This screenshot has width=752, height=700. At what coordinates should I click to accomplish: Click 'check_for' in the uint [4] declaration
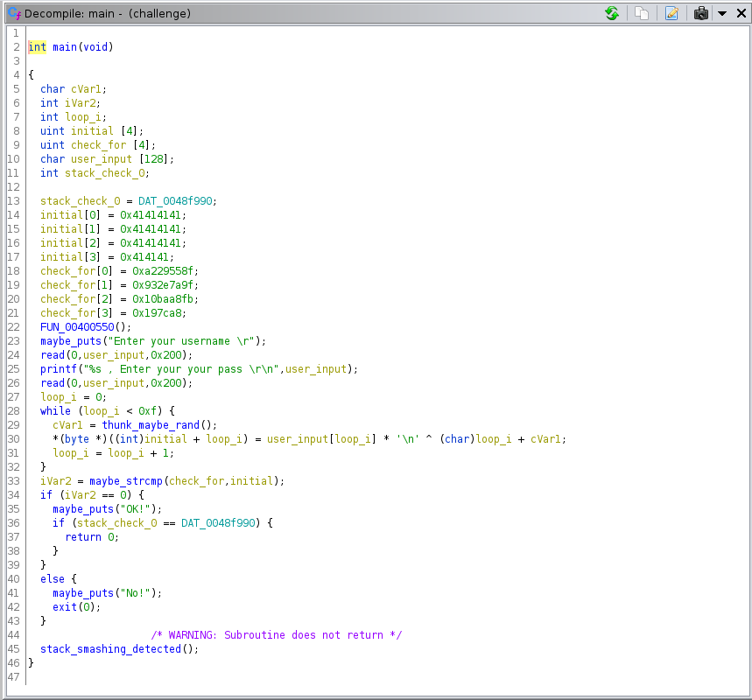click(x=98, y=144)
